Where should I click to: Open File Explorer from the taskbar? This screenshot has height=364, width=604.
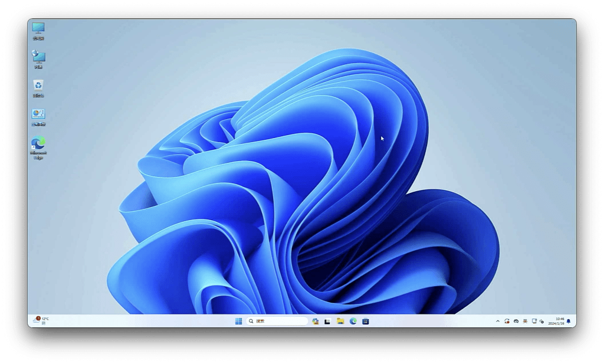(x=340, y=321)
